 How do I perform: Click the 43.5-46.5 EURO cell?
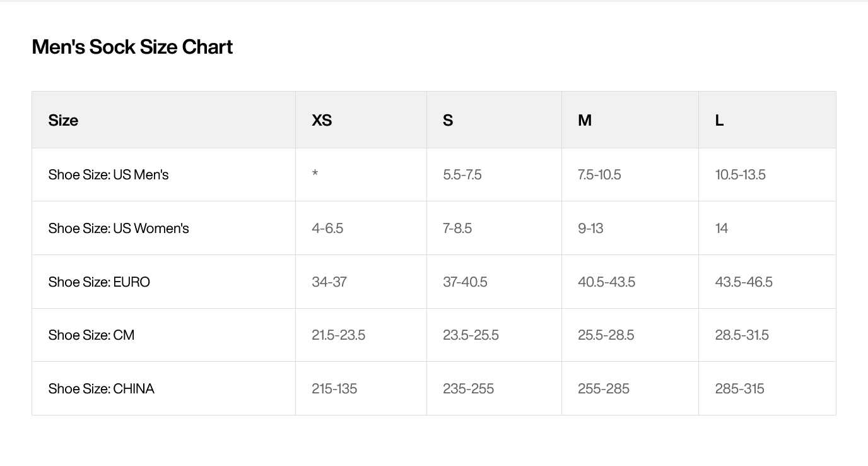(744, 282)
